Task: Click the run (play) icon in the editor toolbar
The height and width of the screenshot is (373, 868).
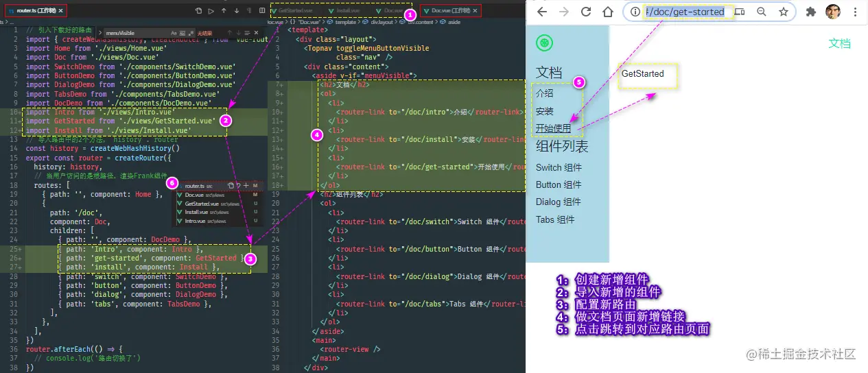Action: (211, 11)
